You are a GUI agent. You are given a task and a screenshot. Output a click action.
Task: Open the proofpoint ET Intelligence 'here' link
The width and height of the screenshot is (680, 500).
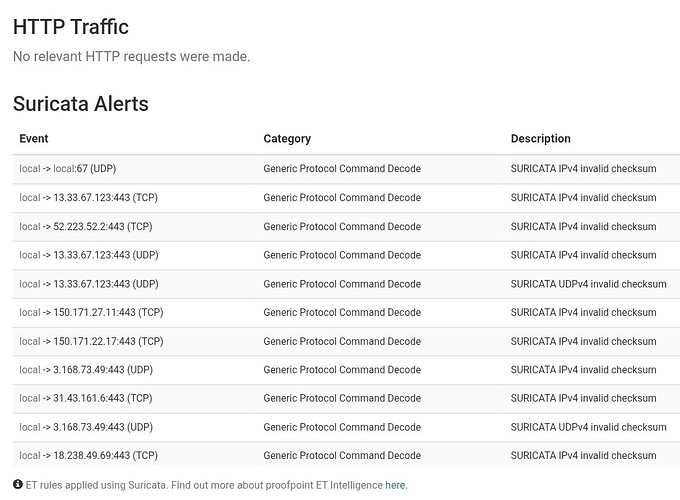[396, 485]
